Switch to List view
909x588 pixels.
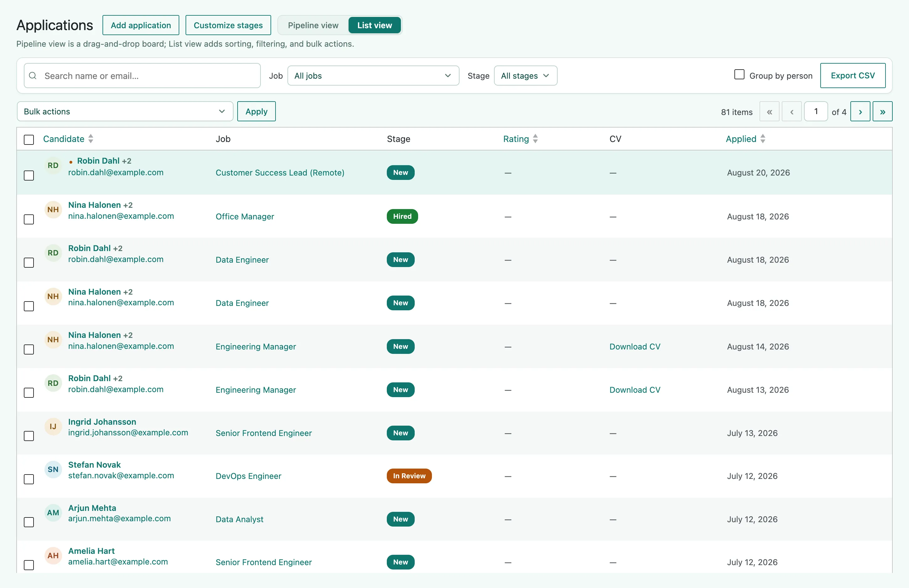pos(375,25)
